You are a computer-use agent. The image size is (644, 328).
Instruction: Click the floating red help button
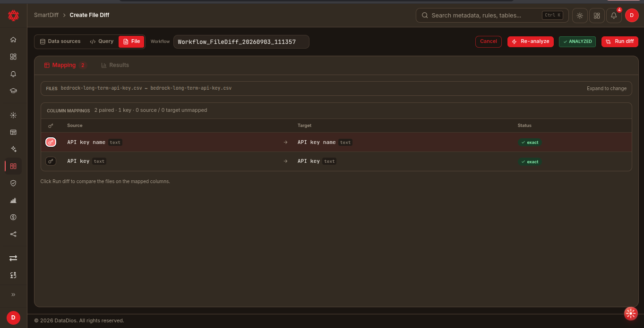(x=631, y=313)
